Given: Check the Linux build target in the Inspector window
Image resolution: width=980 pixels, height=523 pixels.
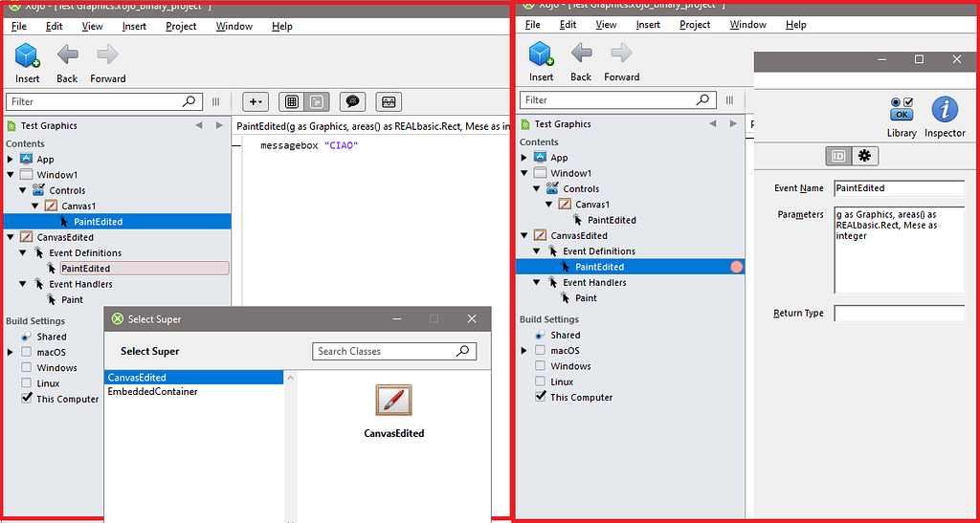Looking at the screenshot, I should 540,381.
